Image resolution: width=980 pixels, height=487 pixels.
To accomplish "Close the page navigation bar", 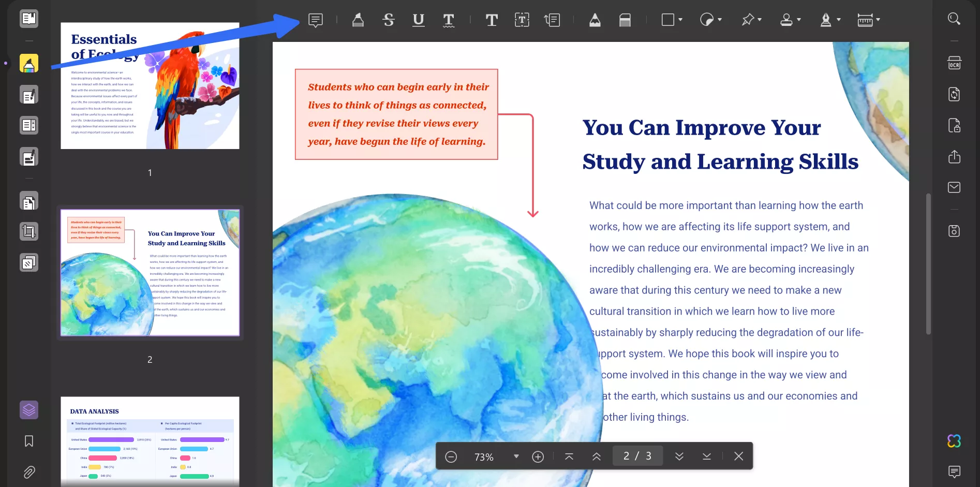I will tap(738, 456).
